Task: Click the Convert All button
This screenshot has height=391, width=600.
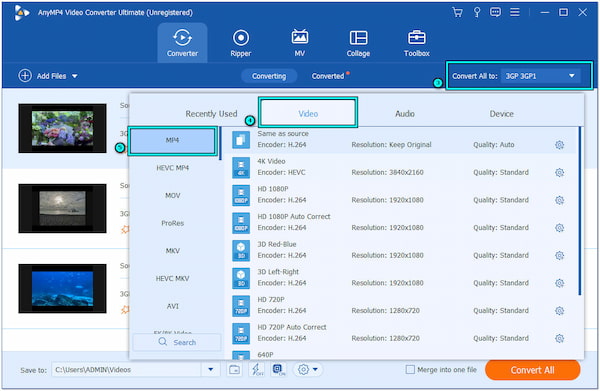Action: click(x=532, y=370)
